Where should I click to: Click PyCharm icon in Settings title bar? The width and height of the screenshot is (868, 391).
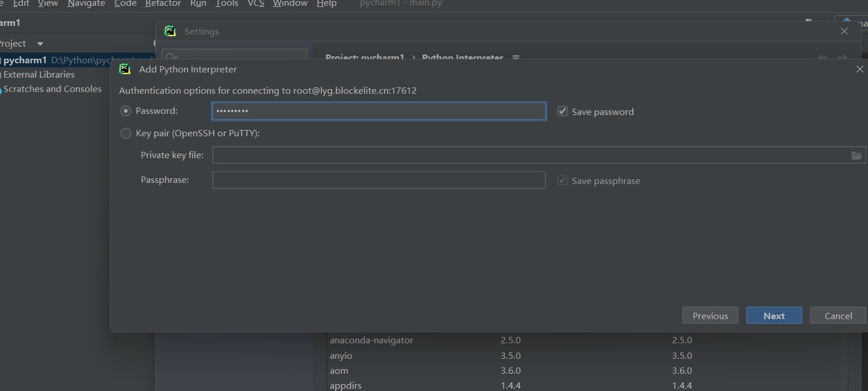click(x=170, y=31)
